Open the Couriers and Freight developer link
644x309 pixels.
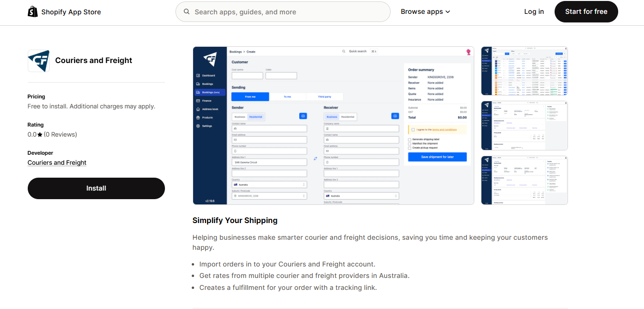point(56,162)
